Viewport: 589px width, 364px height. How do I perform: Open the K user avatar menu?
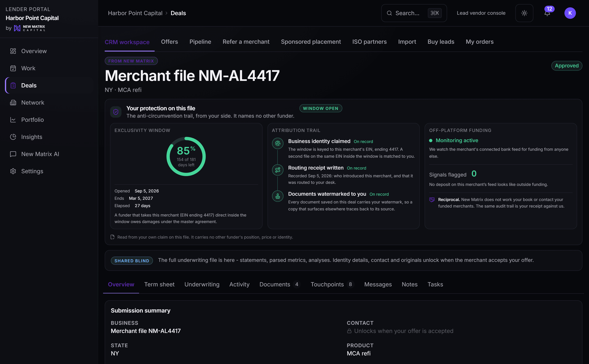[570, 13]
